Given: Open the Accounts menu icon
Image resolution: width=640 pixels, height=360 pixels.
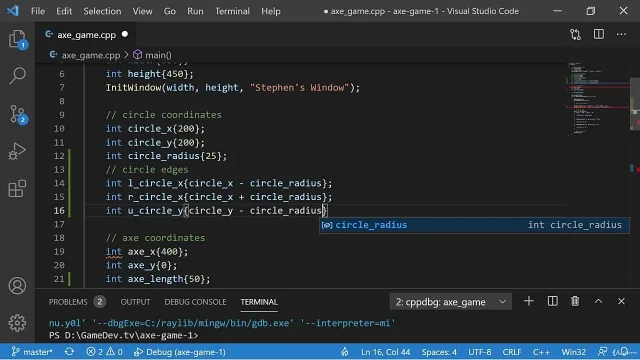Looking at the screenshot, I should (17, 286).
